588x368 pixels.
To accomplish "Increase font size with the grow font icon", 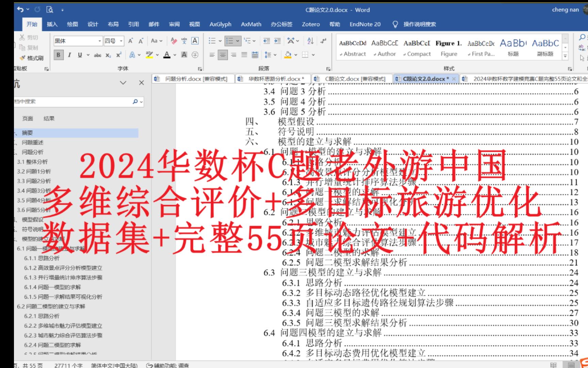I will click(130, 41).
